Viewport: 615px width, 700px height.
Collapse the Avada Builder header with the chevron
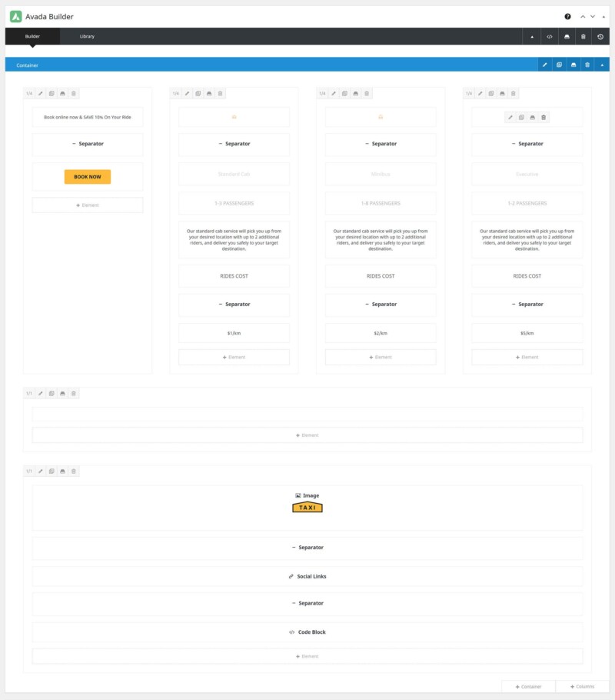pyautogui.click(x=584, y=16)
